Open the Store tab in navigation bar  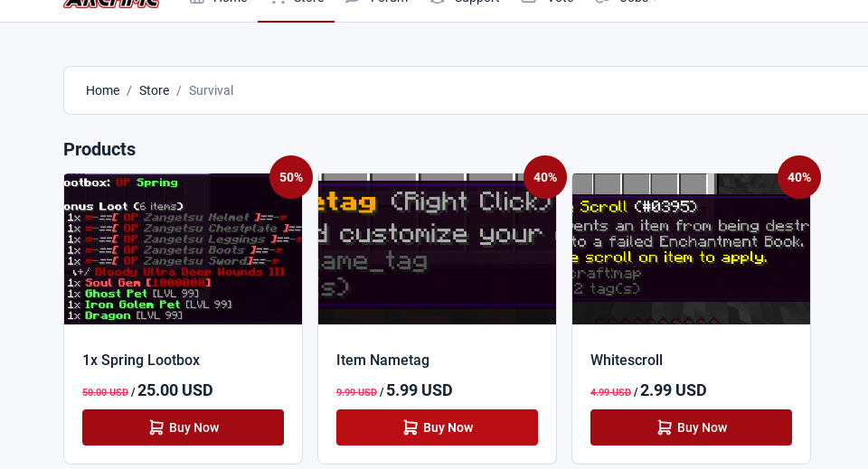point(297,3)
